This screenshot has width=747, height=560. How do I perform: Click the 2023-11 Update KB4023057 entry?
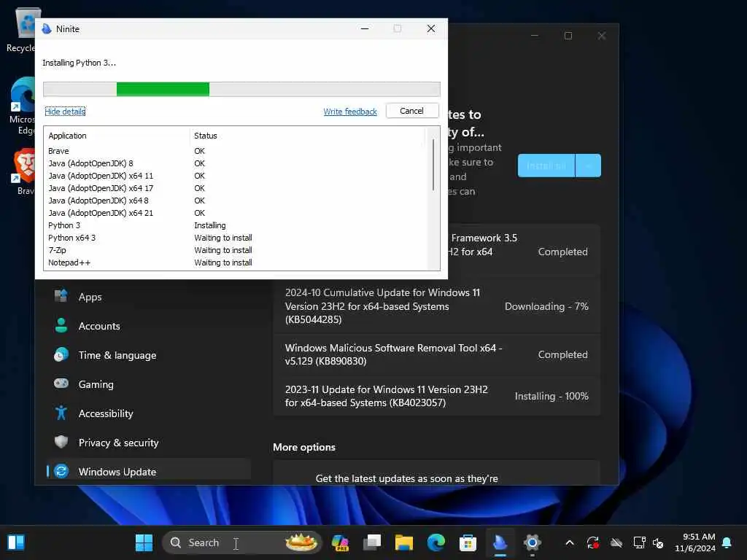[436, 396]
